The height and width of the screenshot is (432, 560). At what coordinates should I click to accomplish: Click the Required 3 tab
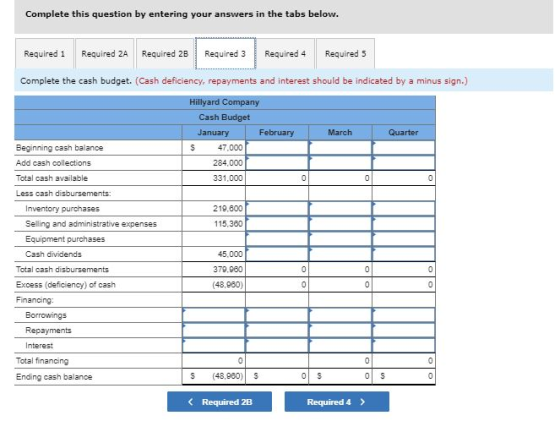[x=225, y=54]
